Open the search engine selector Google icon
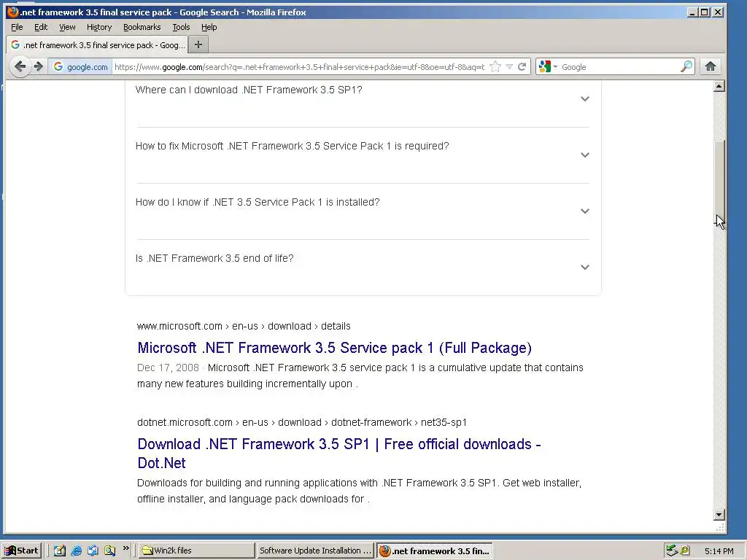The height and width of the screenshot is (560, 747). [545, 66]
